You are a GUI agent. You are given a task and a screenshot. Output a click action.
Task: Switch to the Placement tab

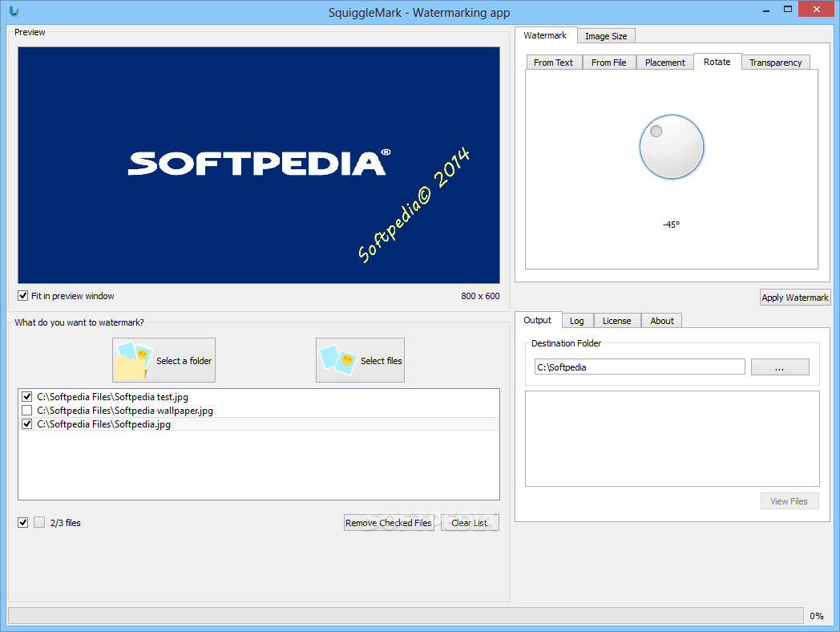[664, 63]
